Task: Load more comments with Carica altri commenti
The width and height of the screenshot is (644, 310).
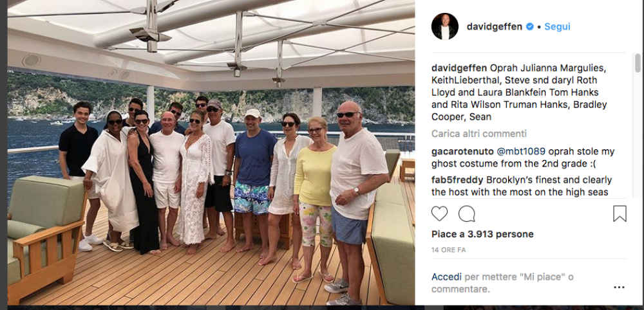Action: point(479,134)
